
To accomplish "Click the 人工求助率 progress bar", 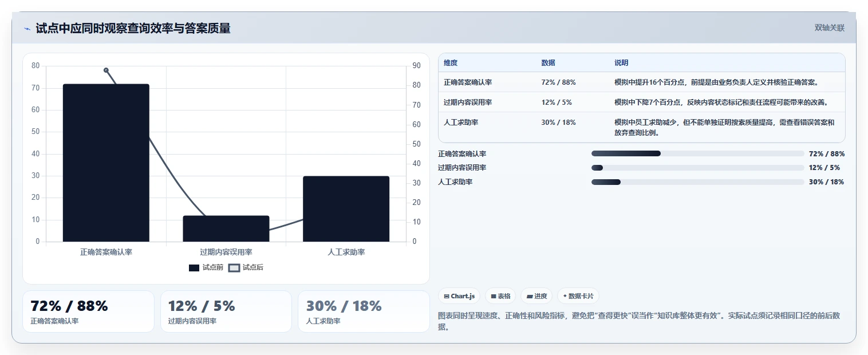I will pos(698,182).
